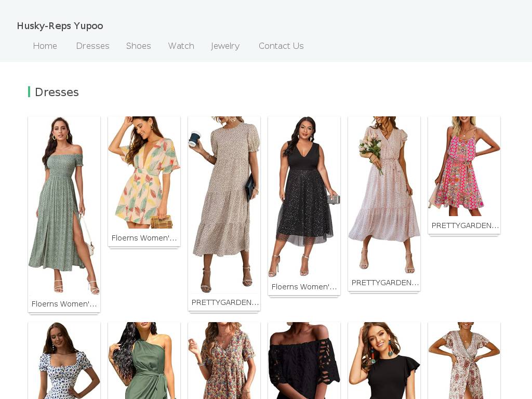The image size is (532, 399).
Task: Open the Contact Us navigation item
Action: click(x=281, y=46)
